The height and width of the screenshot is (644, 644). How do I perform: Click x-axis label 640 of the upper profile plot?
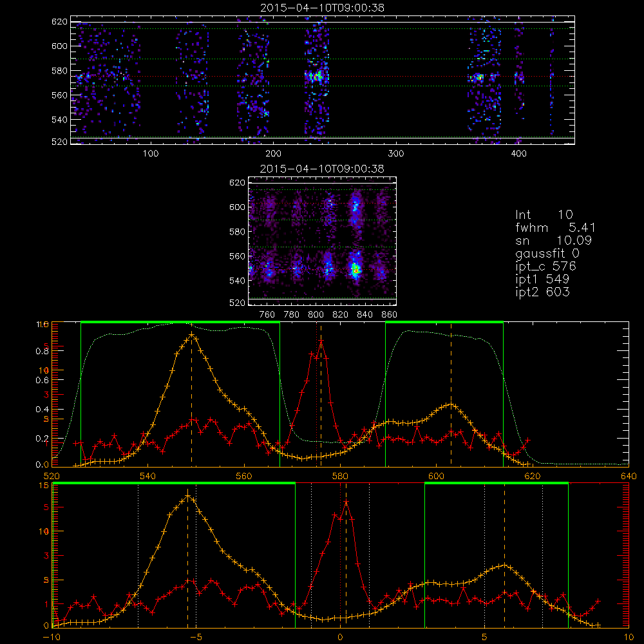pyautogui.click(x=629, y=477)
